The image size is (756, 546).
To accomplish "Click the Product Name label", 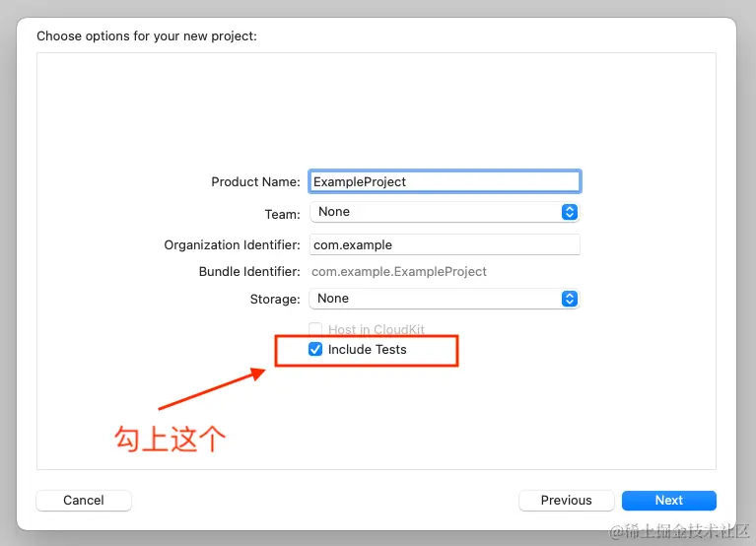I will pyautogui.click(x=255, y=182).
